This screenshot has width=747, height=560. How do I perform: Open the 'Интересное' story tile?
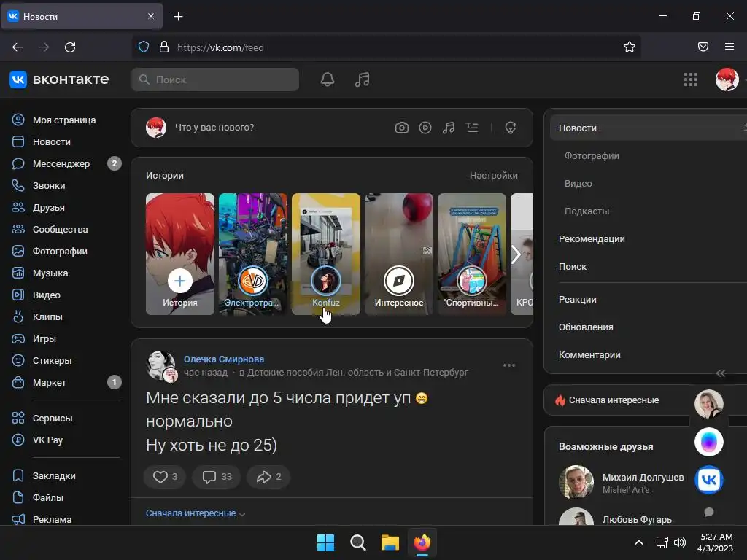click(x=399, y=254)
